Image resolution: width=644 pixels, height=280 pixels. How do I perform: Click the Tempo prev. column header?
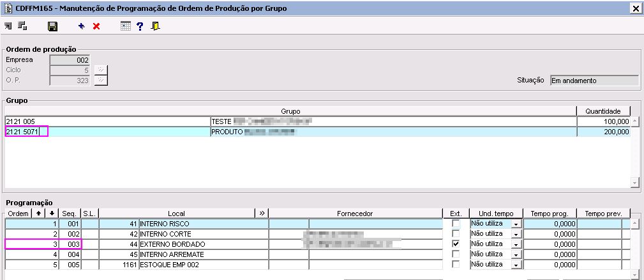click(603, 214)
